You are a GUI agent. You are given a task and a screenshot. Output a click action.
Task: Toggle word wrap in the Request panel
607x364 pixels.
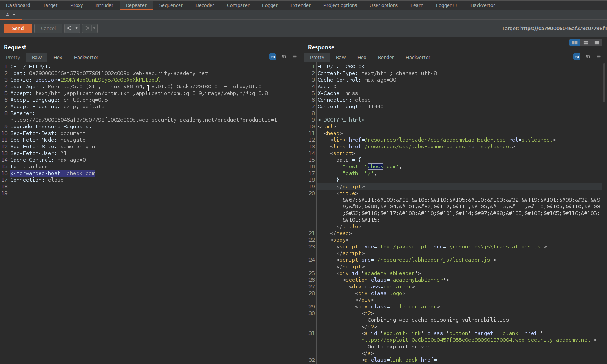(x=273, y=57)
